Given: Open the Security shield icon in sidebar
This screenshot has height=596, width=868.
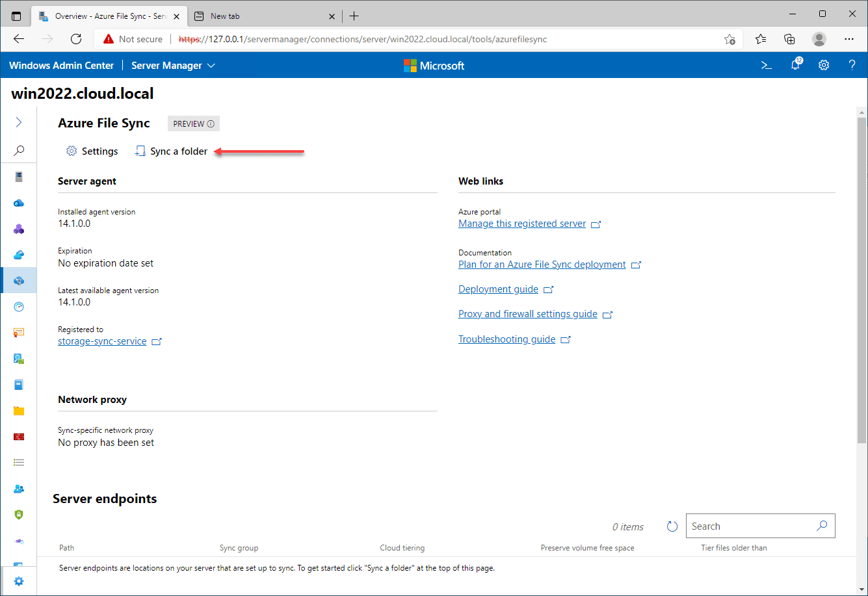Looking at the screenshot, I should point(18,514).
